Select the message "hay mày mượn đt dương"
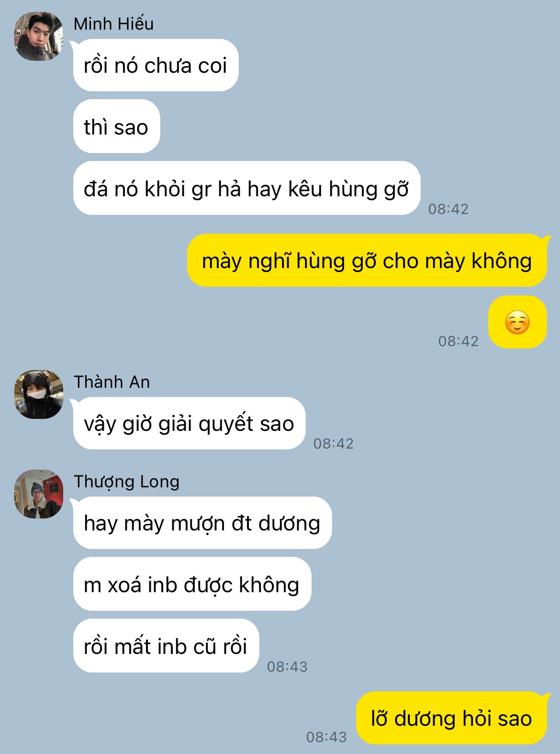 tap(202, 523)
